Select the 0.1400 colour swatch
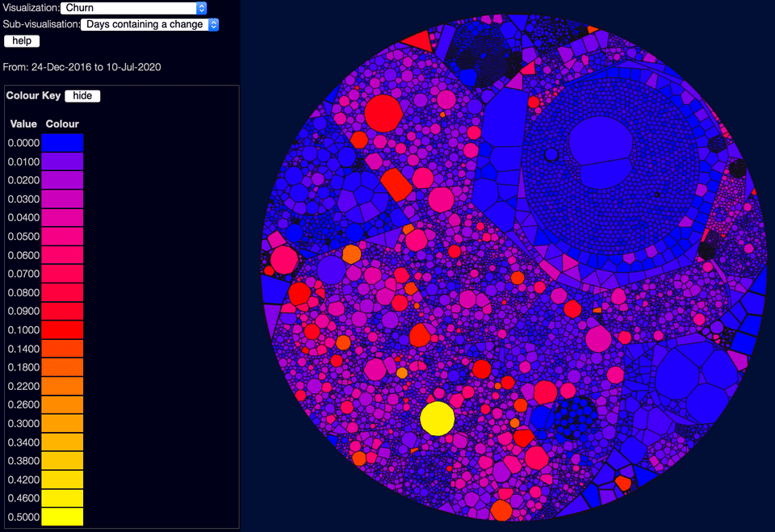Image resolution: width=775 pixels, height=532 pixels. point(62,349)
